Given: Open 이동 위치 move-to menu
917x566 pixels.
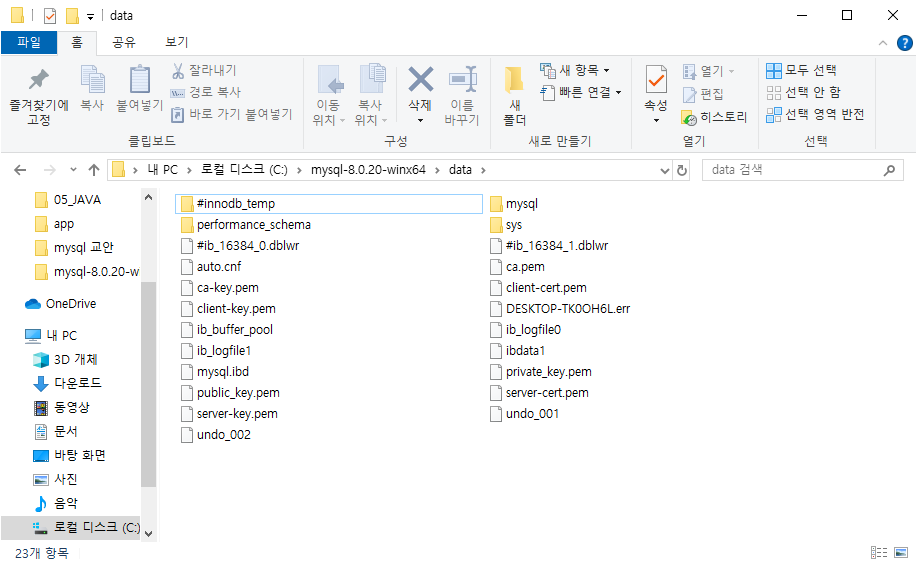Looking at the screenshot, I should tap(328, 96).
